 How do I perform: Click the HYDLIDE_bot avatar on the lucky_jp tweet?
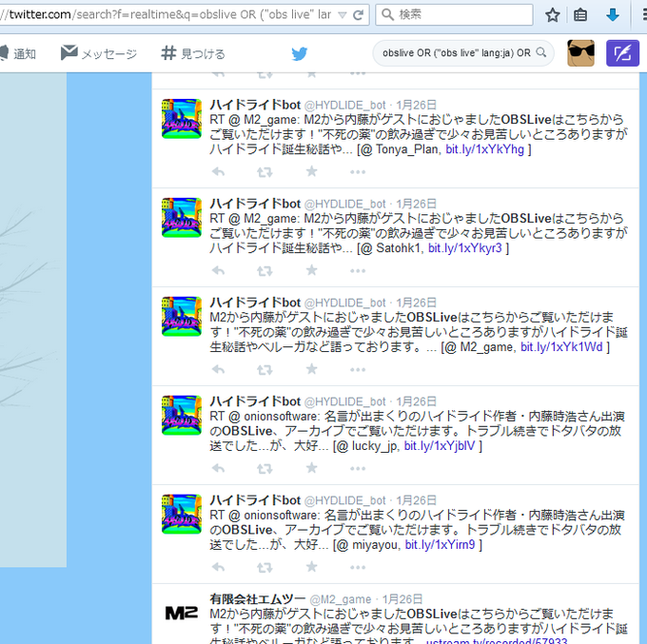click(x=182, y=416)
